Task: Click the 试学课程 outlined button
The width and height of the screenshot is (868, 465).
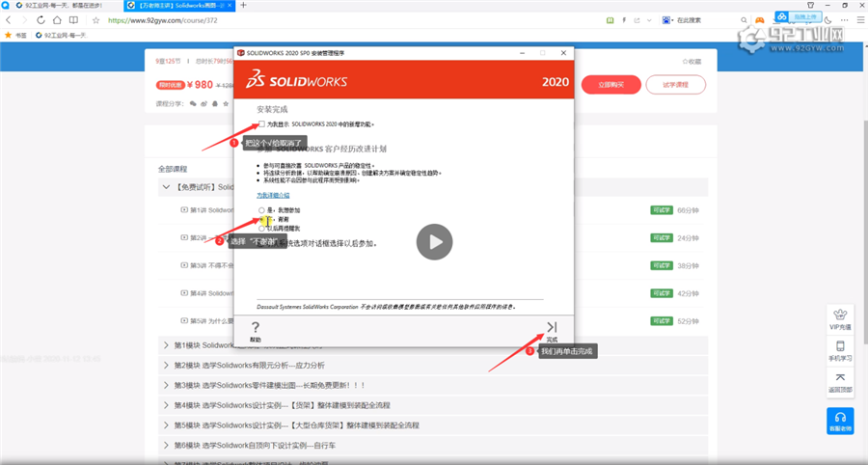Action: pyautogui.click(x=675, y=85)
